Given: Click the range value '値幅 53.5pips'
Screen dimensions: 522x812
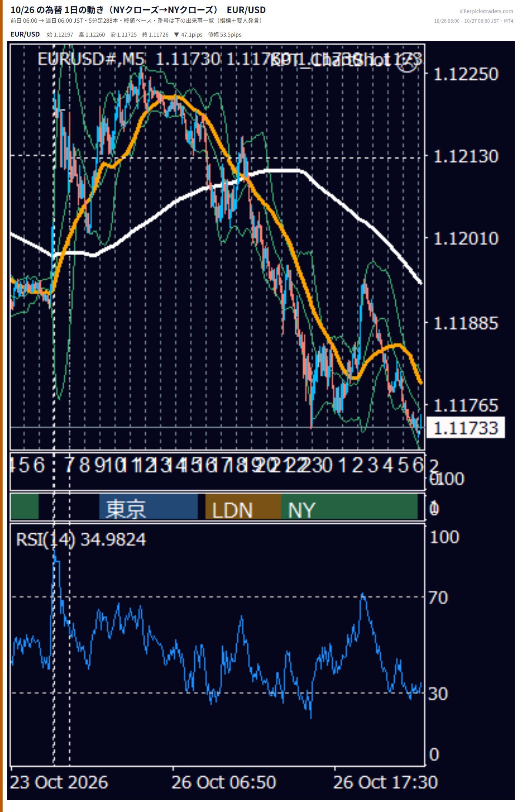Looking at the screenshot, I should [224, 35].
